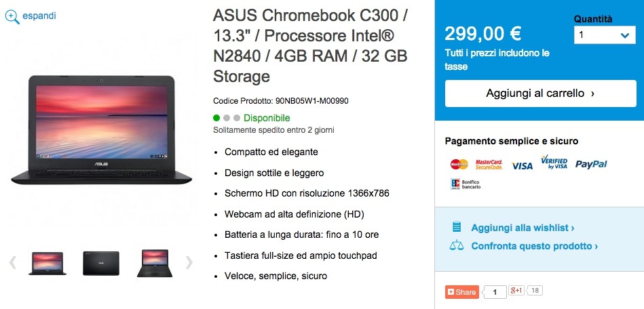Open Confronta questo prodotto link
Screen dimensions: 644x309
(x=534, y=246)
